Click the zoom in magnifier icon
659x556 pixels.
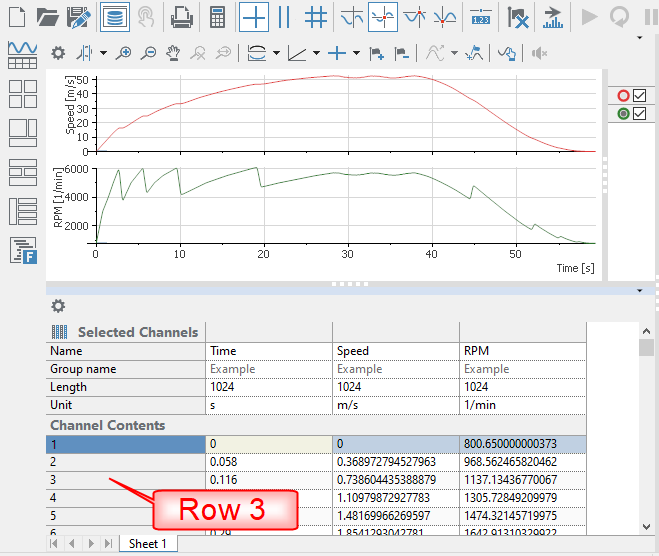coord(124,54)
